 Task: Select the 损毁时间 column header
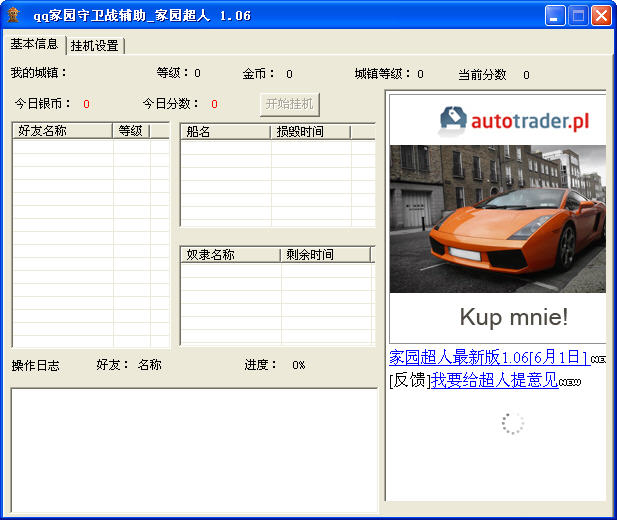tap(310, 132)
